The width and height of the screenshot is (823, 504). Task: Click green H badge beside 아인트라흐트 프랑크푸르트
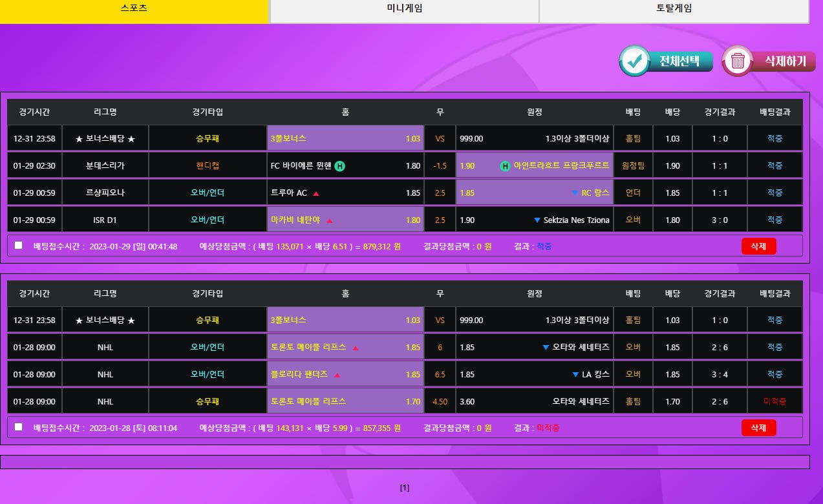point(505,166)
